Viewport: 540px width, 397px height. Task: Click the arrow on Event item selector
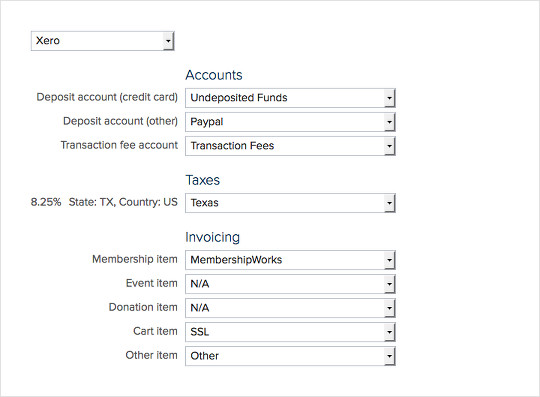pos(389,284)
